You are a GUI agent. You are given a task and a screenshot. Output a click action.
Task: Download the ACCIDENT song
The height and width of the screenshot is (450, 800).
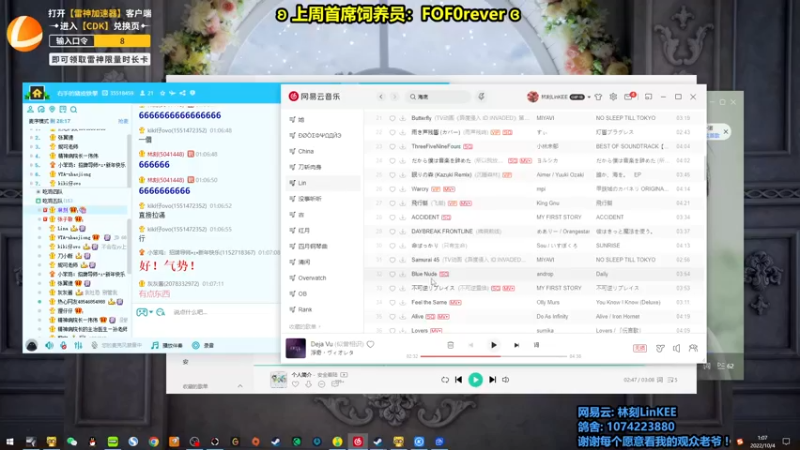403,217
